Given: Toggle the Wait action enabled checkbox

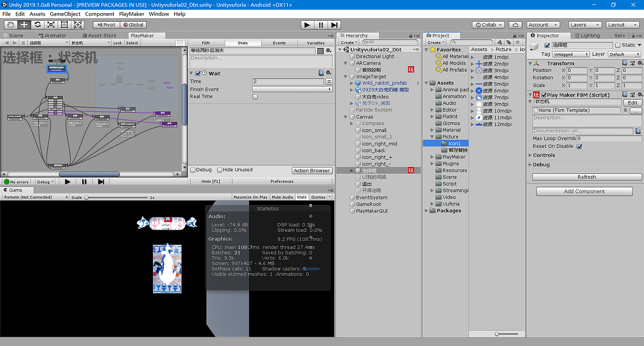Looking at the screenshot, I should coord(198,74).
